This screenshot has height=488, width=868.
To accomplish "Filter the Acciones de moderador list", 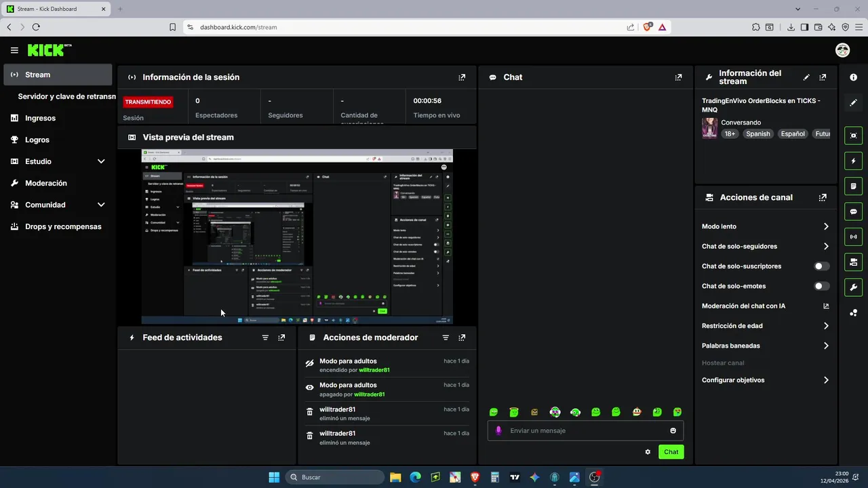I will (446, 338).
